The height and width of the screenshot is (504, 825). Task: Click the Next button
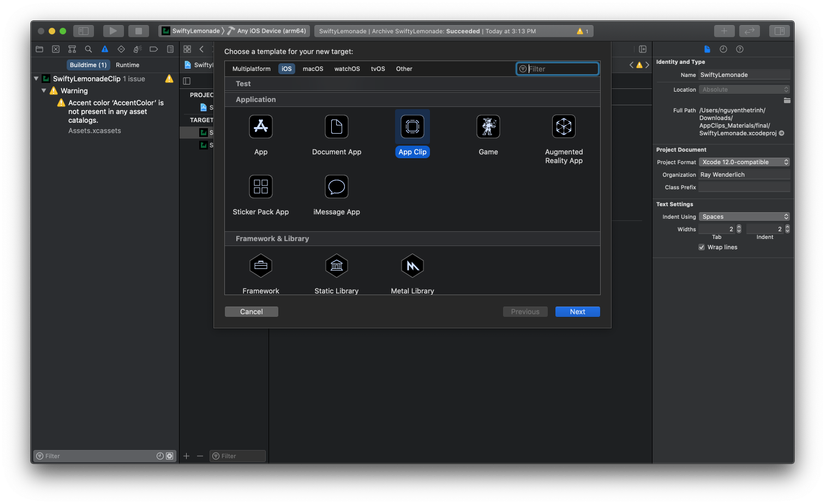(x=577, y=312)
